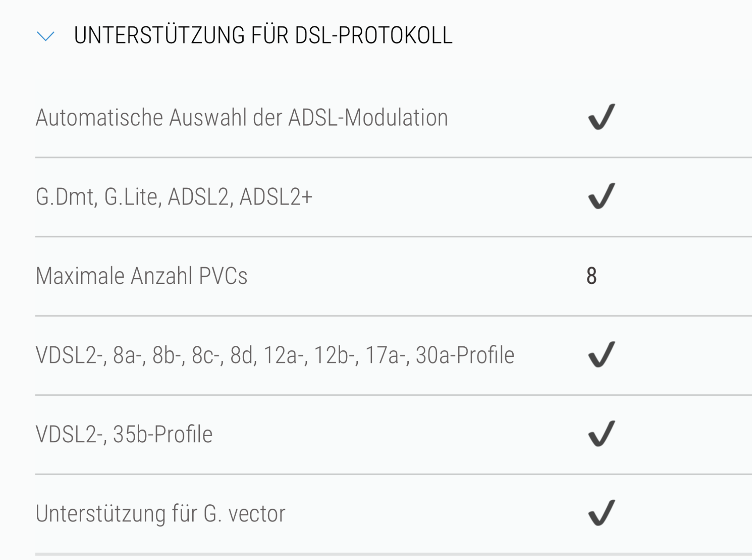The height and width of the screenshot is (560, 752).
Task: Click checkmark for Automatische Auswahl der ADSL-Modulation
Action: (601, 117)
